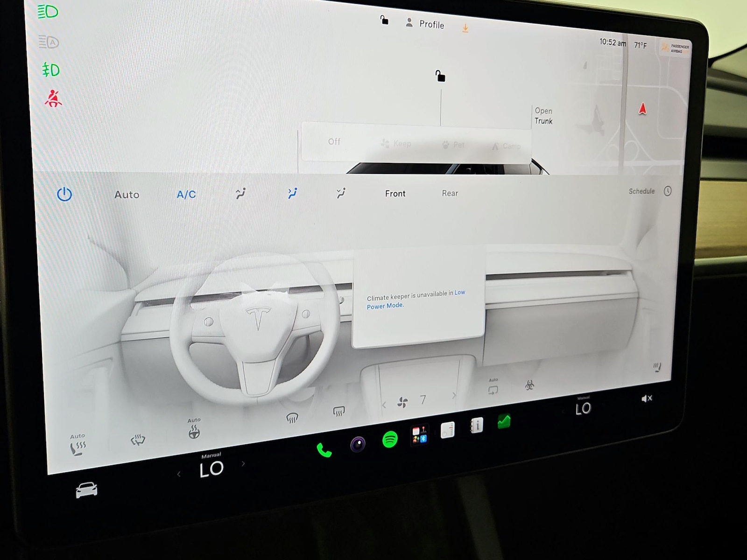Open the driver Profile menu
The height and width of the screenshot is (560, 747).
pos(425,24)
